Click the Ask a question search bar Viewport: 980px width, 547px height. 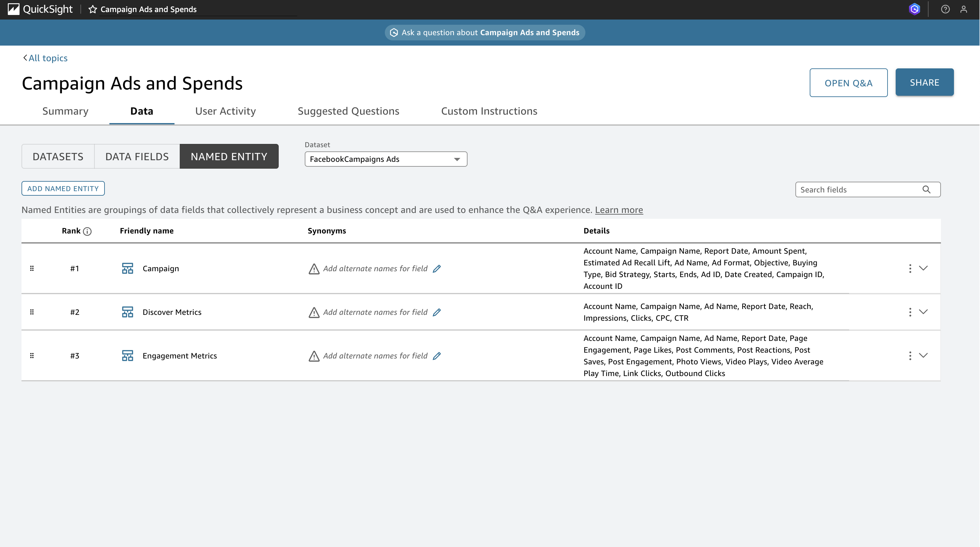click(x=485, y=33)
